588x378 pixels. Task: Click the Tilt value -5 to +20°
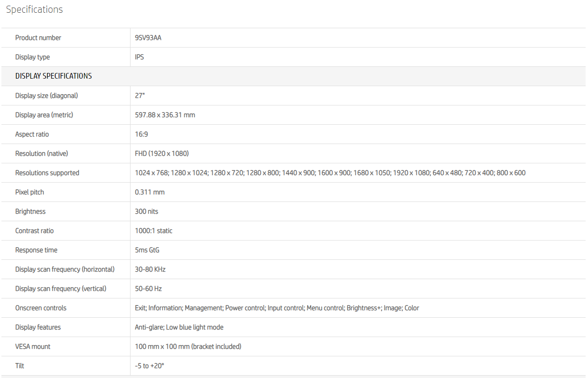tap(149, 366)
